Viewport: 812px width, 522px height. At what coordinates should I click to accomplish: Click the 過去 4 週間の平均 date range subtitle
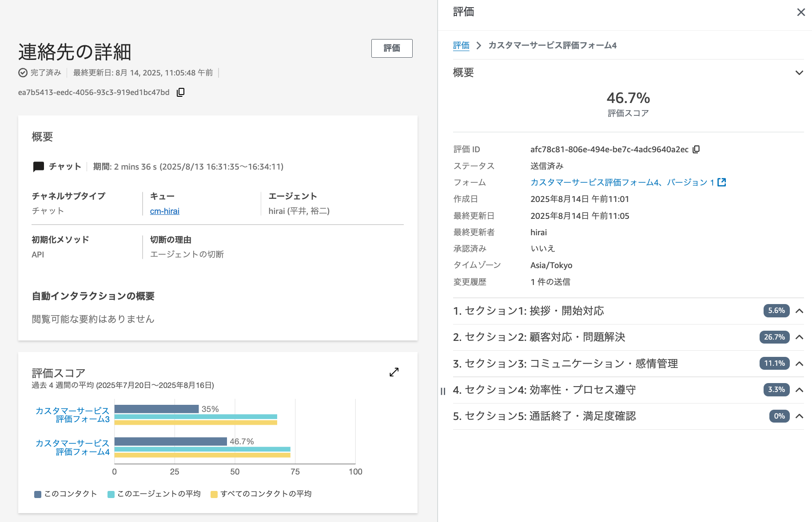(123, 385)
